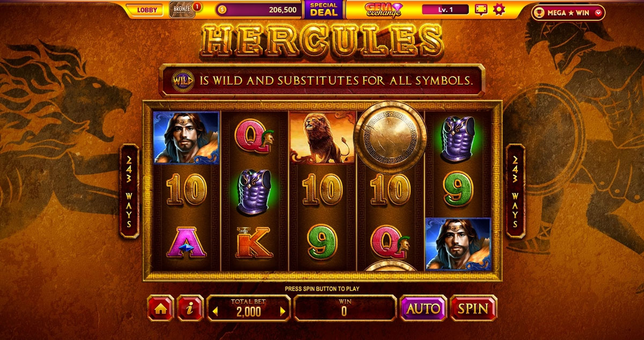The width and height of the screenshot is (644, 340).
Task: Click the gold coin balance icon
Action: [223, 10]
